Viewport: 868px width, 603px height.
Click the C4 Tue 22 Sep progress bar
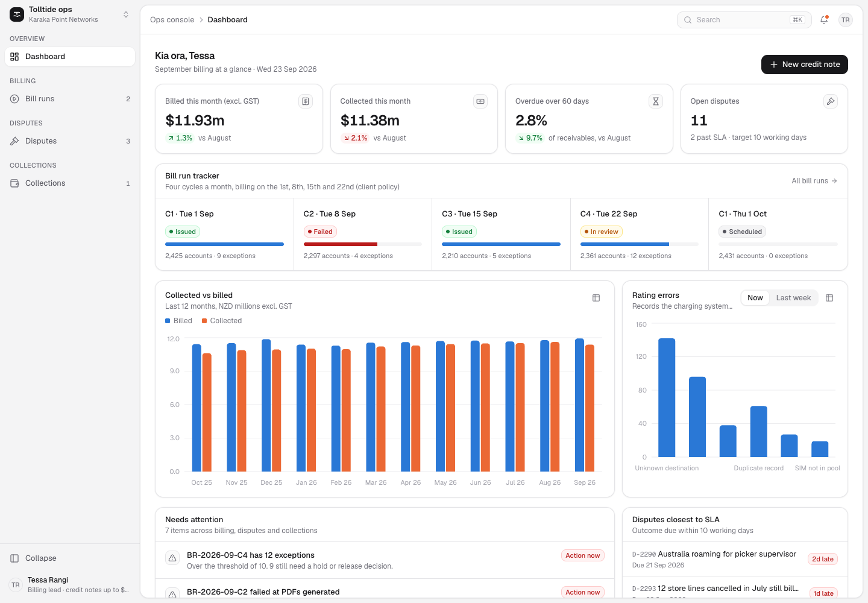(640, 244)
